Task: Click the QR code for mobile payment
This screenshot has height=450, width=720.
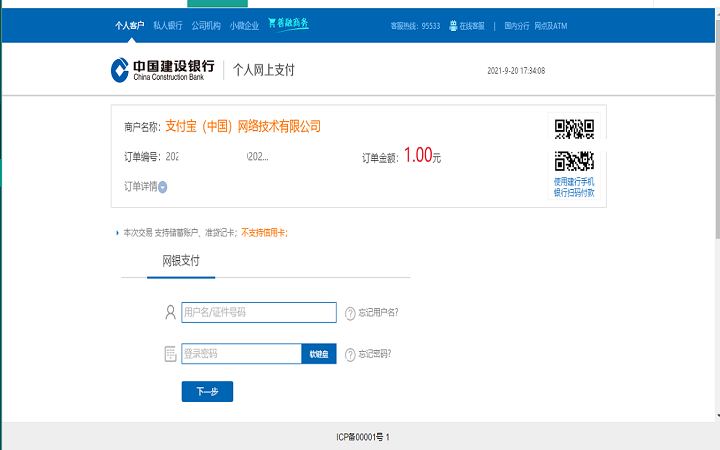Action: coord(574,145)
